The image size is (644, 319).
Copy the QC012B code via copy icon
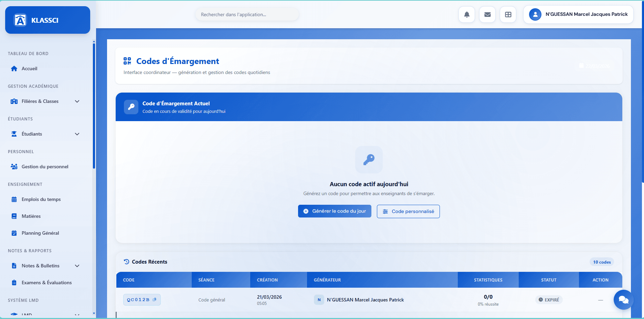click(155, 300)
